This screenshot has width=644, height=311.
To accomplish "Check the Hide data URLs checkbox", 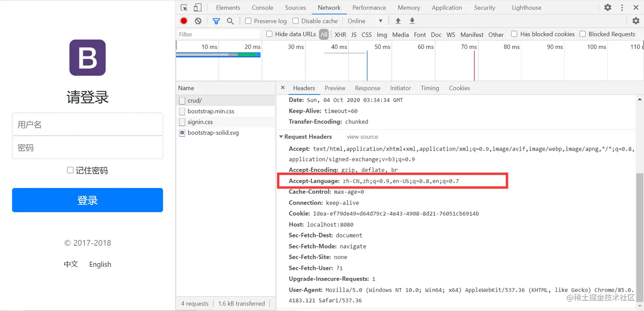I will (x=269, y=34).
